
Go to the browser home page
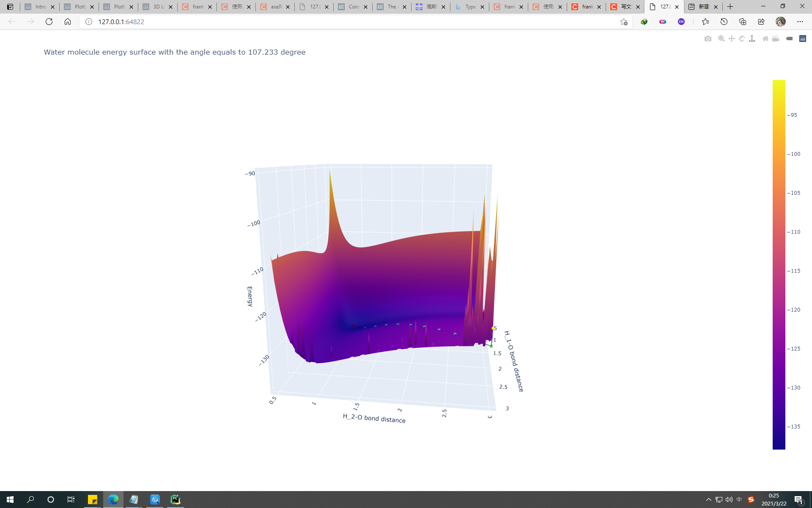point(68,22)
